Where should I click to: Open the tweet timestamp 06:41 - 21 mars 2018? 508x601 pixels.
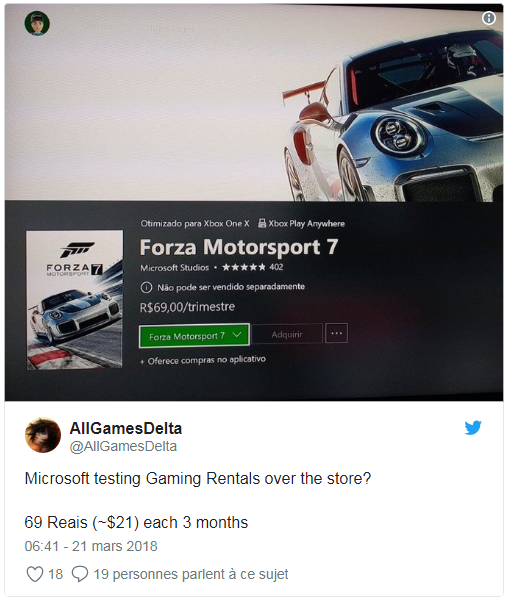point(91,546)
